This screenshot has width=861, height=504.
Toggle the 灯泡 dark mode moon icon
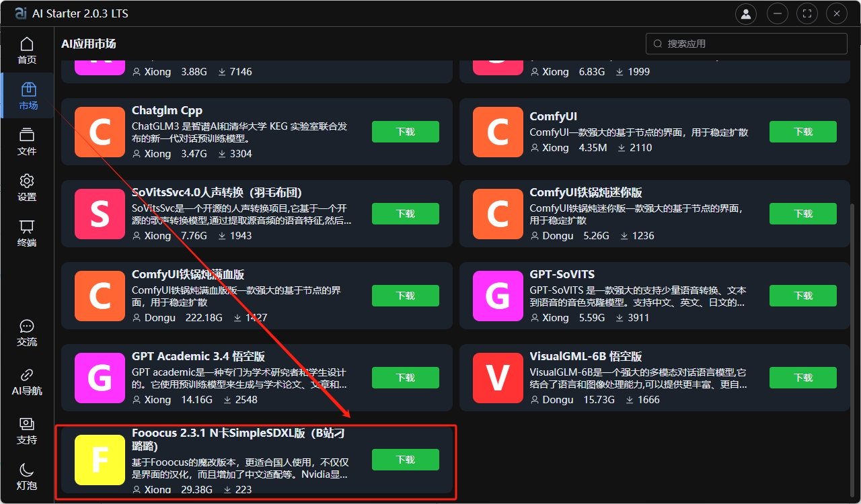coord(27,476)
